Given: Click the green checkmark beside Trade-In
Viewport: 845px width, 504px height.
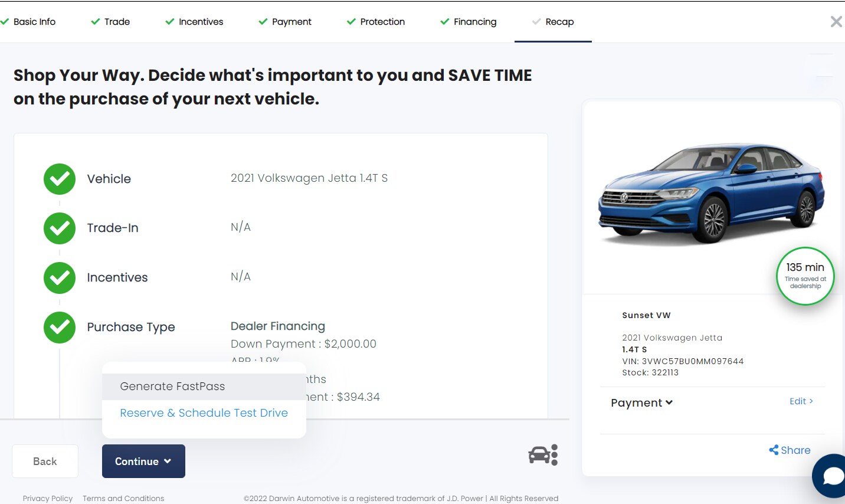Looking at the screenshot, I should [60, 228].
